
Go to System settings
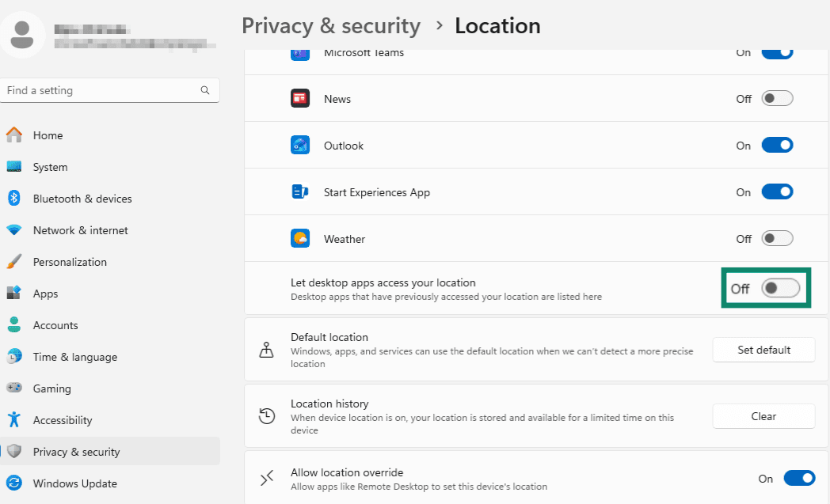tap(110, 167)
